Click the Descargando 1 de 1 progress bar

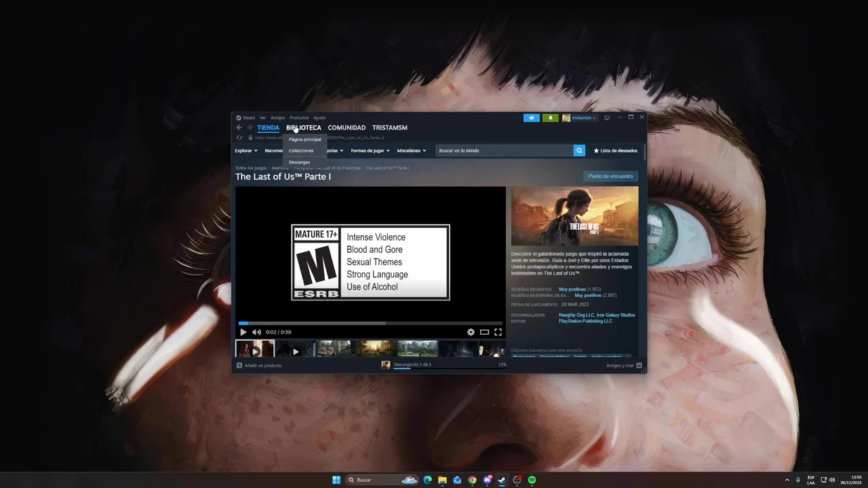point(450,368)
